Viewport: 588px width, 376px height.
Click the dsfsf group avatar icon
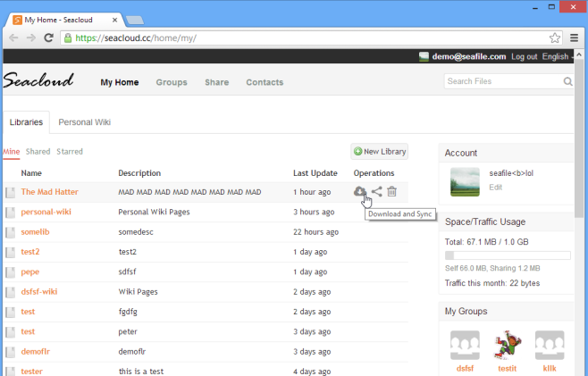pyautogui.click(x=465, y=345)
